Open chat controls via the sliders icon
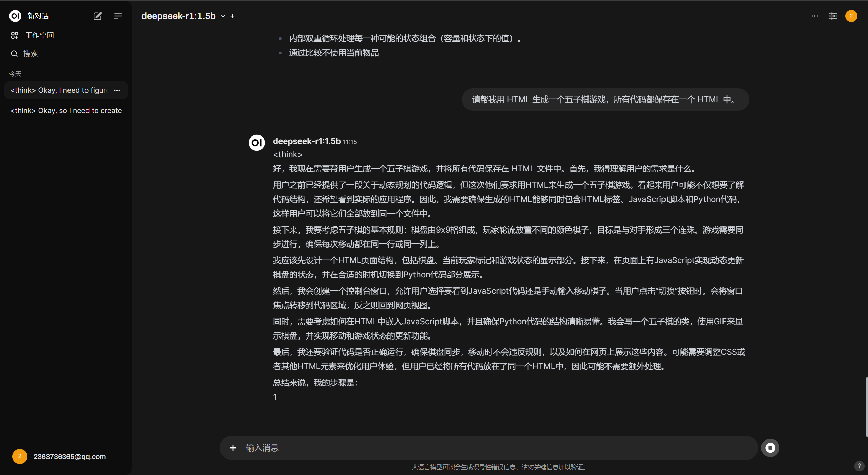This screenshot has height=475, width=868. pyautogui.click(x=833, y=16)
